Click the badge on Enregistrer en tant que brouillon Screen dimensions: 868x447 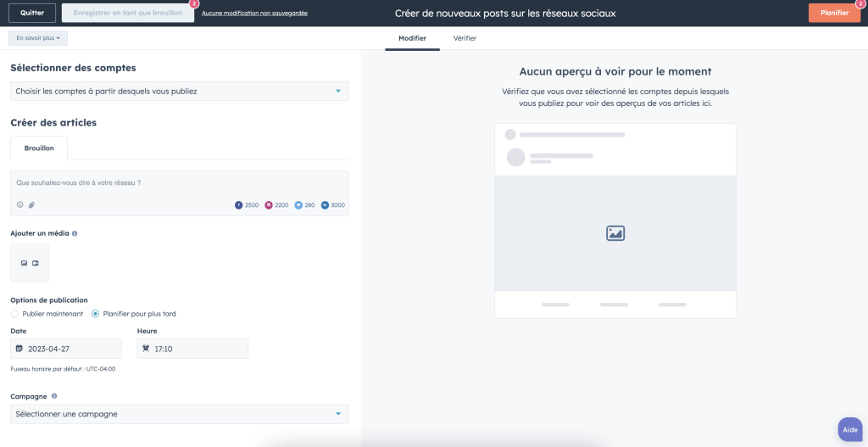click(x=194, y=4)
